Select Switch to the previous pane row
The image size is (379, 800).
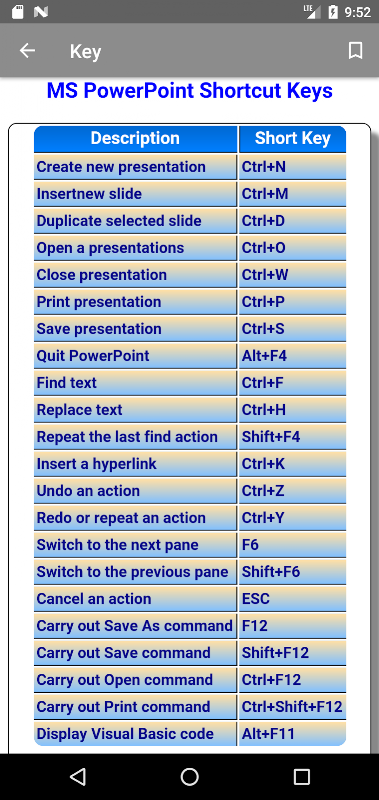click(190, 572)
